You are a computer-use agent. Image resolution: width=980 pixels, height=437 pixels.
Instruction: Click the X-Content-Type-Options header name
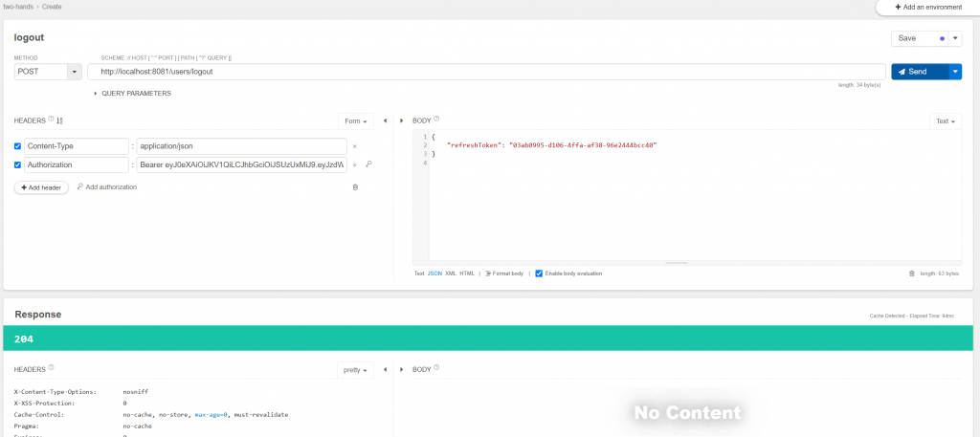click(x=55, y=392)
